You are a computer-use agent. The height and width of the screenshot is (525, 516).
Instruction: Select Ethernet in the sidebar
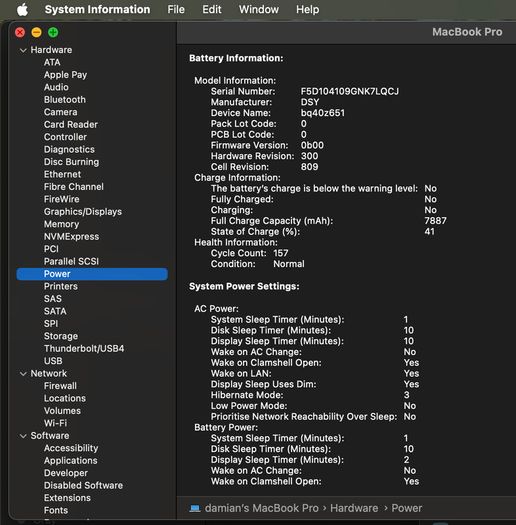pyautogui.click(x=62, y=174)
